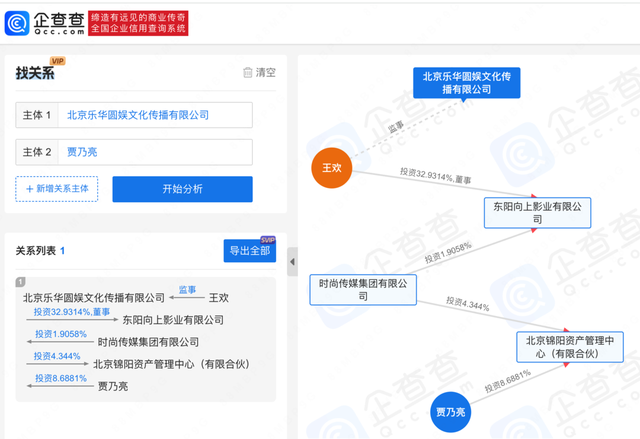
Task: Click the 清空 clear text
Action: (266, 73)
